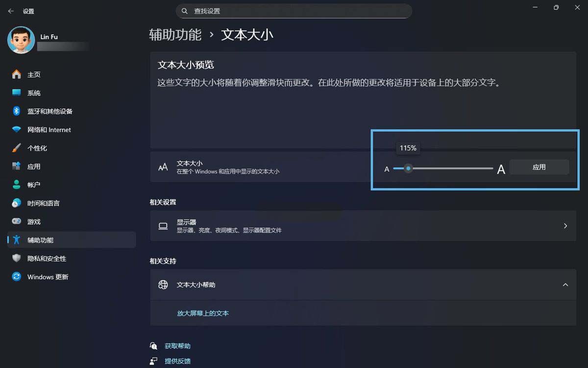The width and height of the screenshot is (588, 368).
Task: Open the 放大屏幕上的文本 link
Action: (203, 313)
